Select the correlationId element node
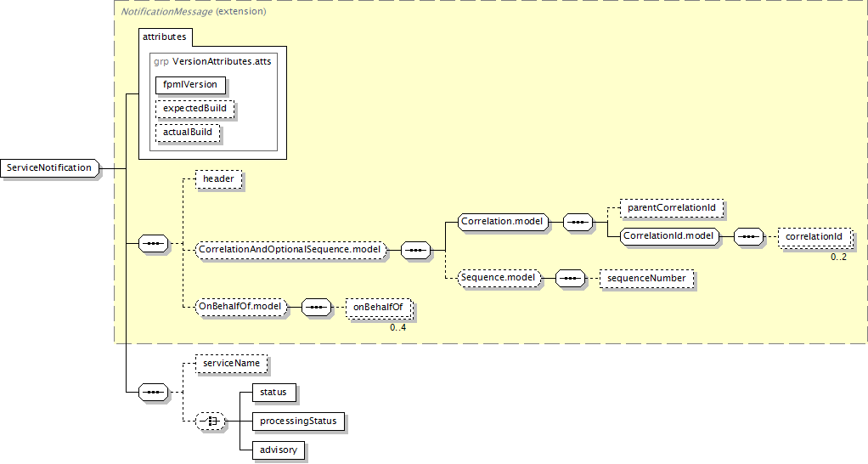The height and width of the screenshot is (464, 868). click(814, 235)
